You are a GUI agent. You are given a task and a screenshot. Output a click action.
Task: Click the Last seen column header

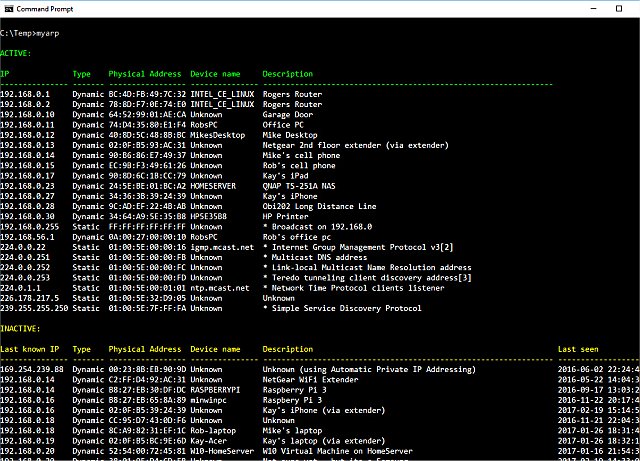coord(579,350)
